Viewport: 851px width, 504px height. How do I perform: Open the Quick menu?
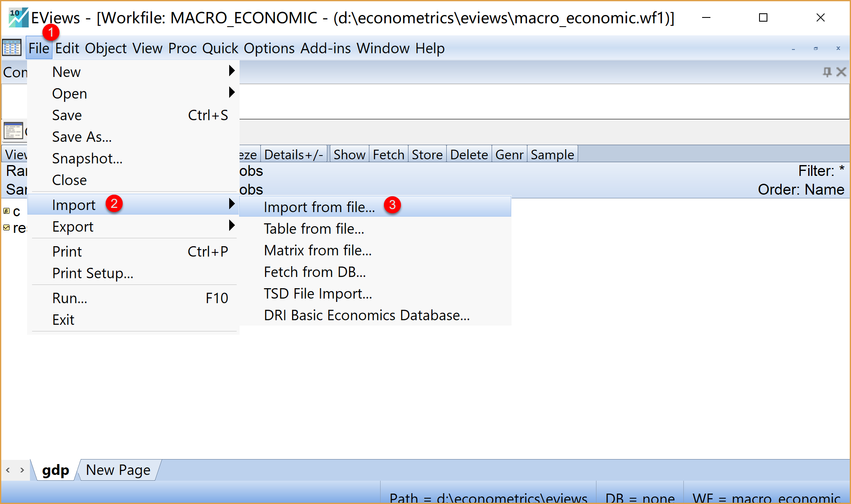tap(220, 48)
